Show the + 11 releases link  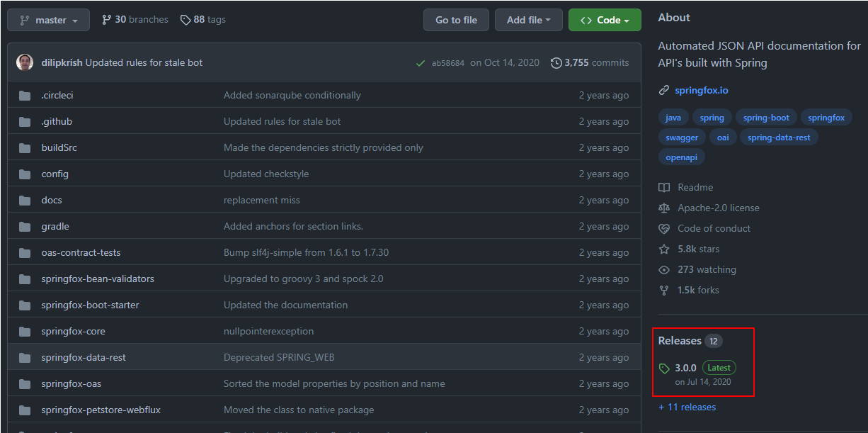pyautogui.click(x=687, y=407)
